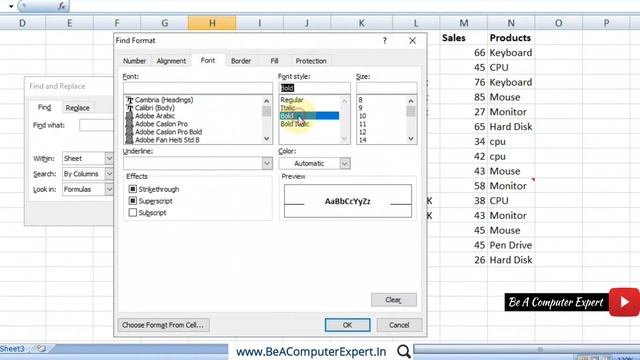Click the Cancel button
This screenshot has width=640, height=360.
pyautogui.click(x=399, y=325)
